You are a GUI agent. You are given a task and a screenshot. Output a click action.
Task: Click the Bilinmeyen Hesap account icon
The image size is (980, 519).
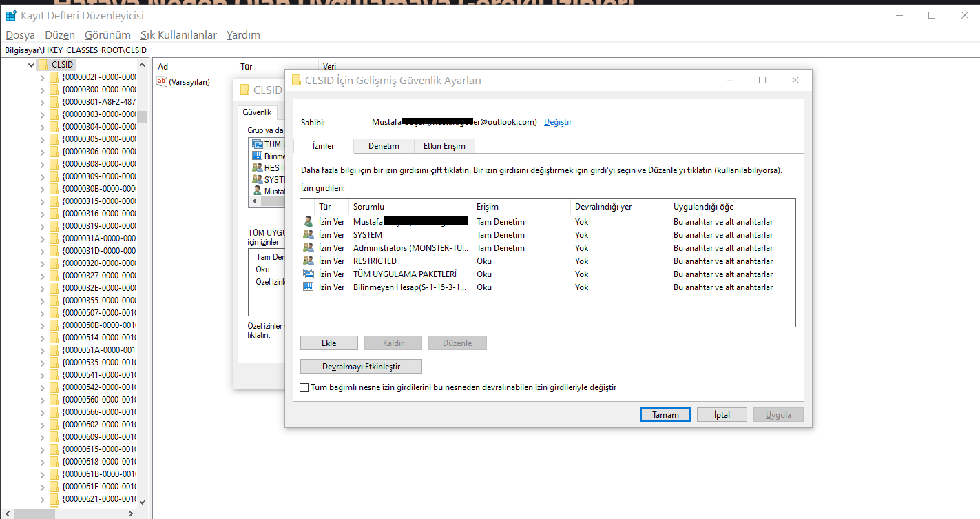coord(309,287)
